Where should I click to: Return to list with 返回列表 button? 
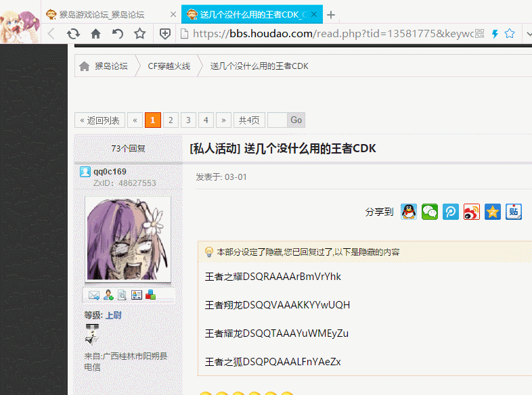[99, 120]
